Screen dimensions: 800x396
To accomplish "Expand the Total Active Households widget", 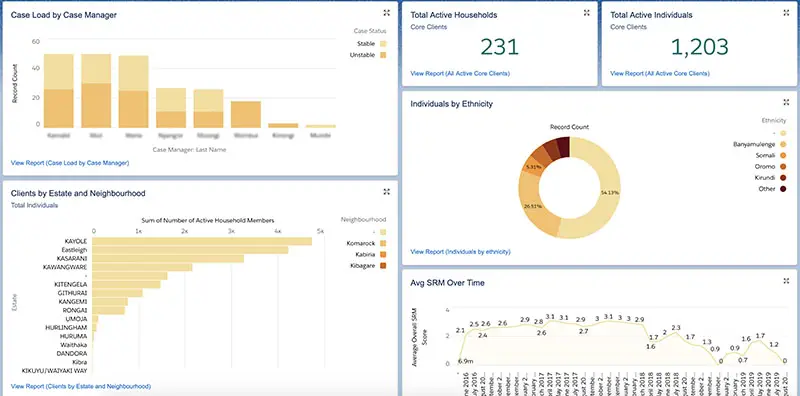I will pyautogui.click(x=587, y=13).
